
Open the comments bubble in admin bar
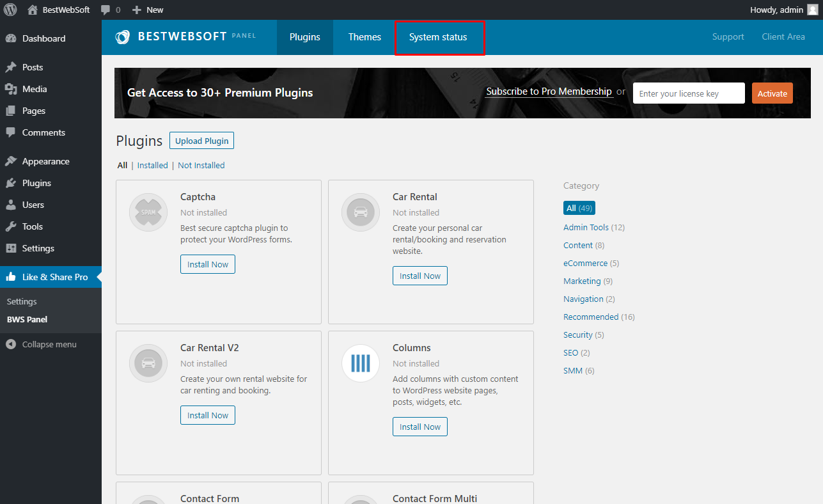pyautogui.click(x=106, y=10)
